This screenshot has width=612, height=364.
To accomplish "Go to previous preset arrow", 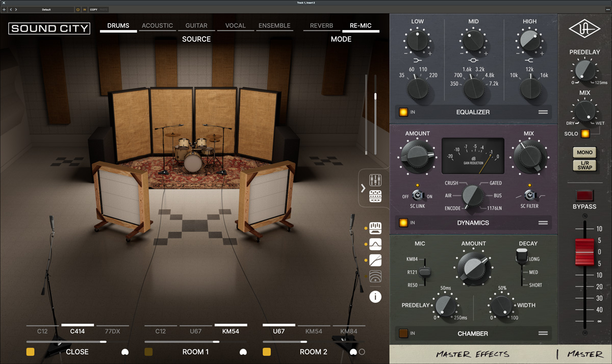I will pyautogui.click(x=11, y=10).
